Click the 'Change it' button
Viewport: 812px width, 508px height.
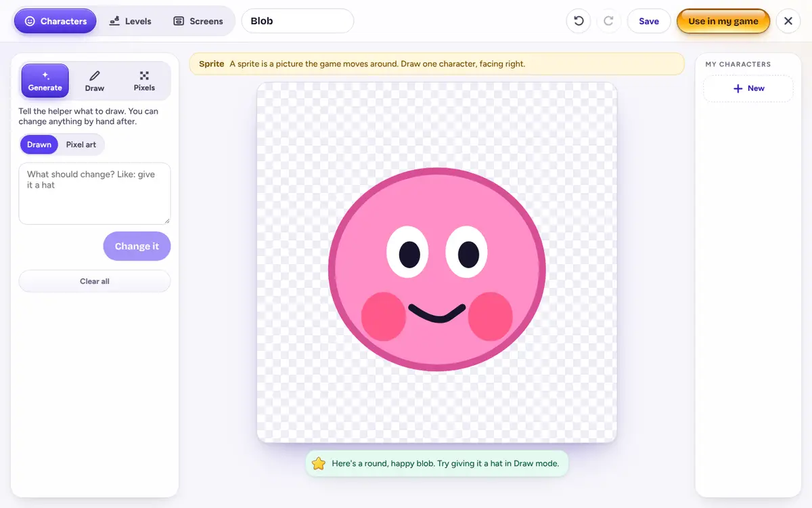[137, 247]
